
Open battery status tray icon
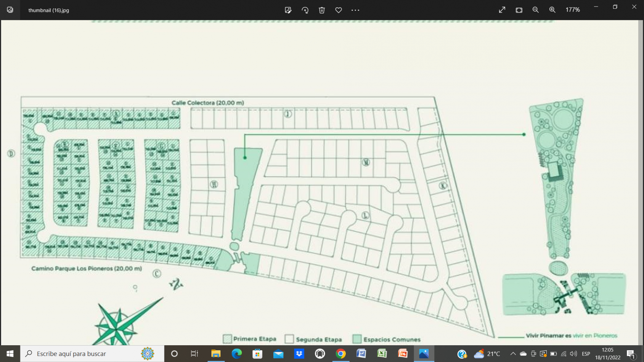click(x=554, y=354)
